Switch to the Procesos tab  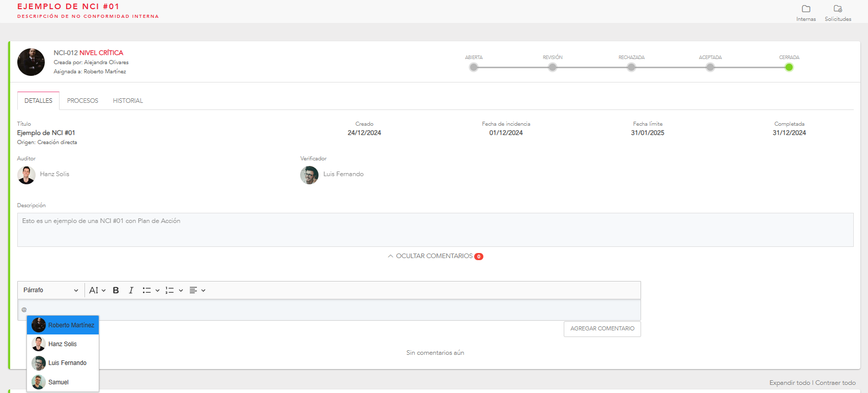pyautogui.click(x=82, y=101)
